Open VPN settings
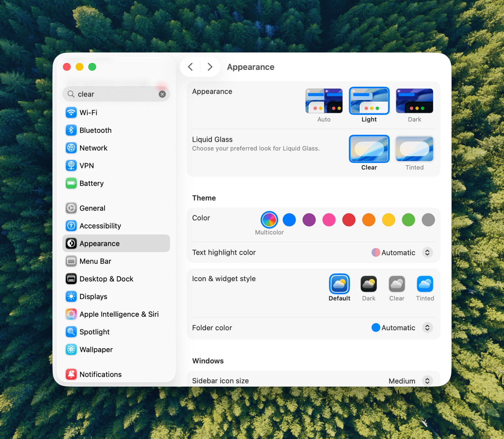 coord(87,165)
